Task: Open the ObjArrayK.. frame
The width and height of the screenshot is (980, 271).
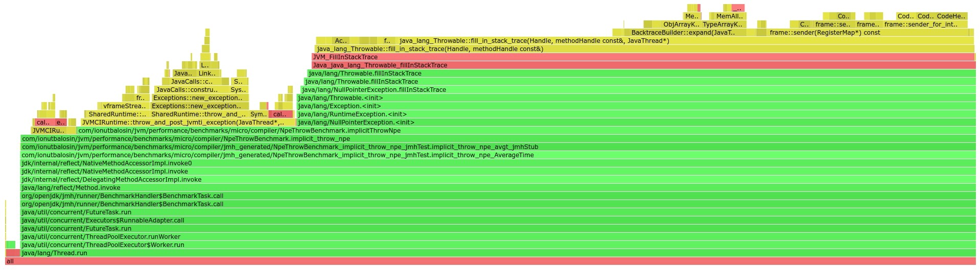Action: click(x=681, y=24)
